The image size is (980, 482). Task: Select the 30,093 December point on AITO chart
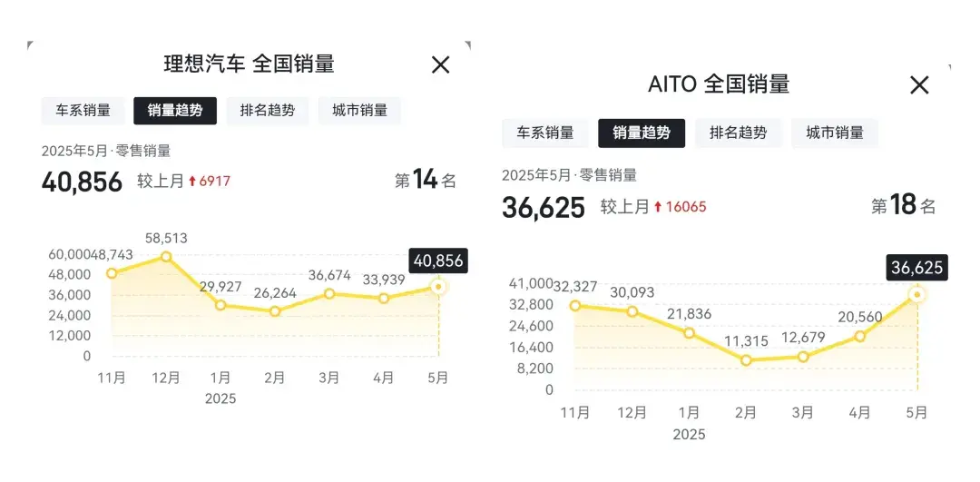(632, 311)
